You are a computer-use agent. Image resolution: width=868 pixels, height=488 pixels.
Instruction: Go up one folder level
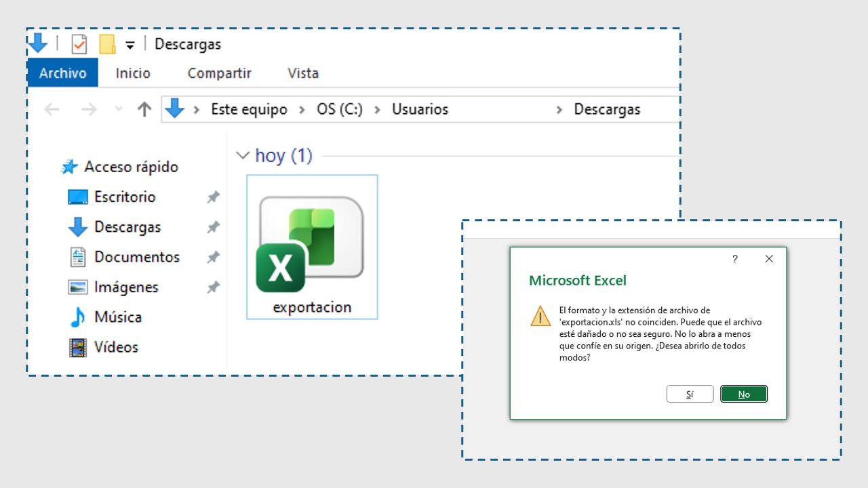click(144, 109)
